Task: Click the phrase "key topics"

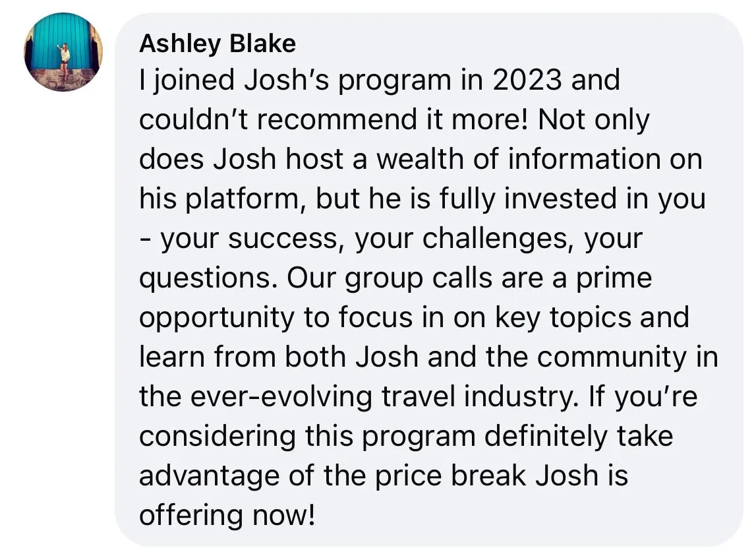Action: coord(563,318)
